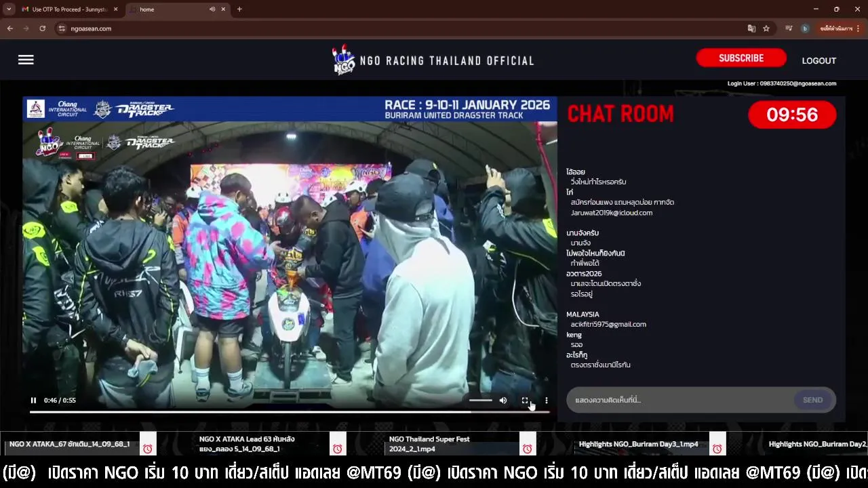
Task: Go forward in browser history
Action: (26, 28)
